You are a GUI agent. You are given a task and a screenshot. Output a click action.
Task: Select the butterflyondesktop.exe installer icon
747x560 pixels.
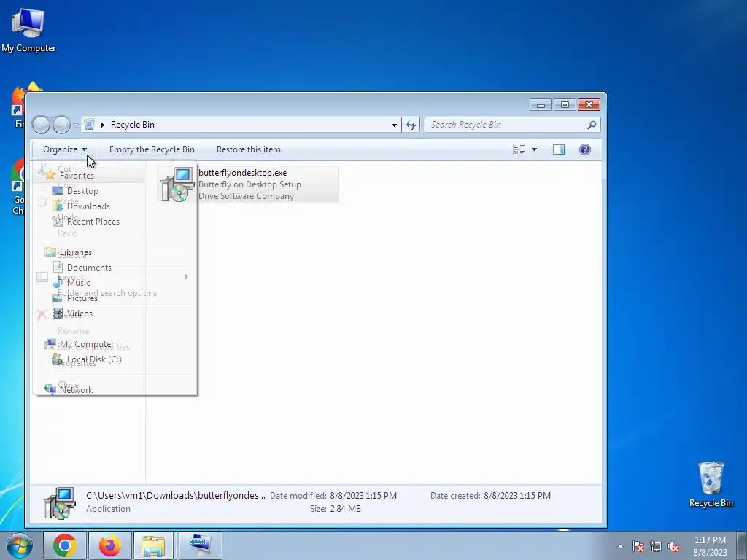point(177,184)
